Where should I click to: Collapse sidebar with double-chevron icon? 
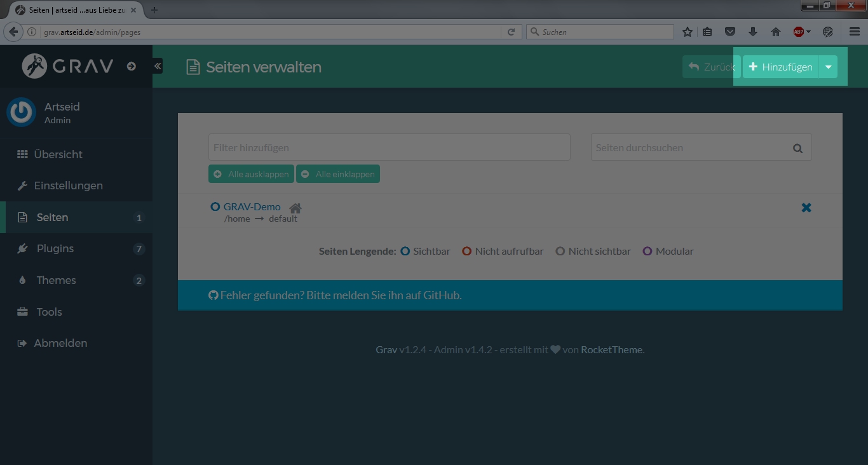tap(158, 66)
